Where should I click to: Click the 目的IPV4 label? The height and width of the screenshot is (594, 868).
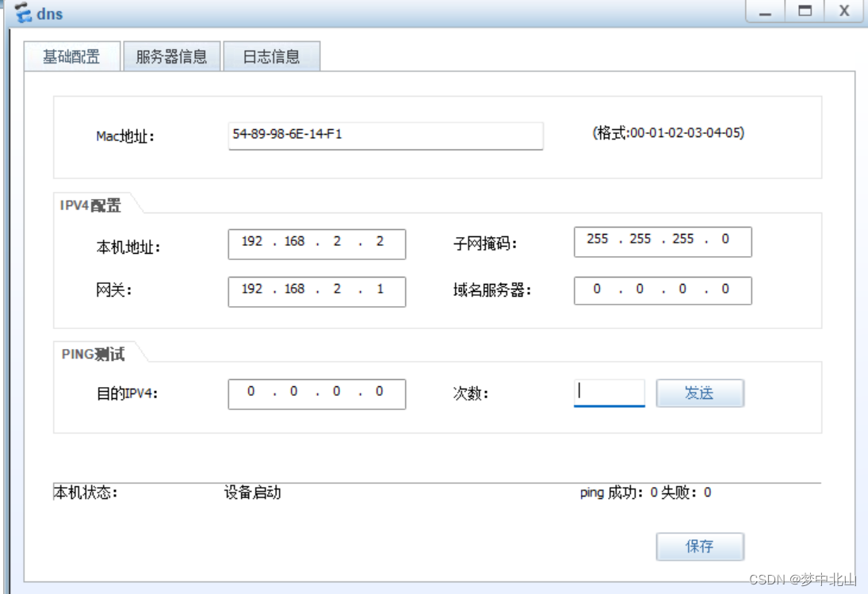coord(128,393)
